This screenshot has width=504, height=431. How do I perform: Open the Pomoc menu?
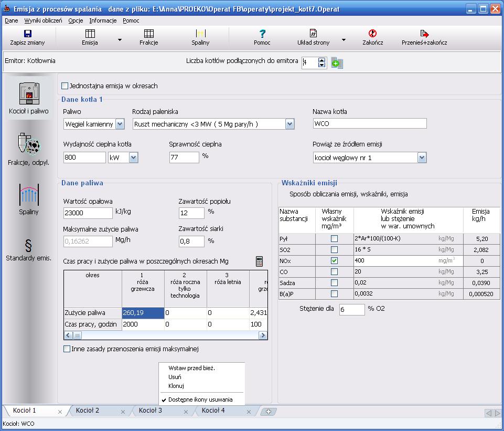[x=131, y=20]
